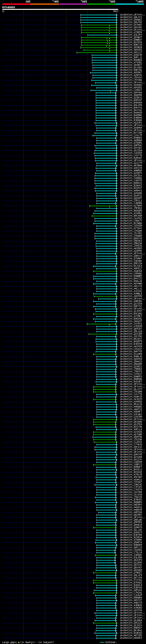Open hit UniRef100_Q9LV03
Viewport: 146px width, 644px height.
pos(131,17)
